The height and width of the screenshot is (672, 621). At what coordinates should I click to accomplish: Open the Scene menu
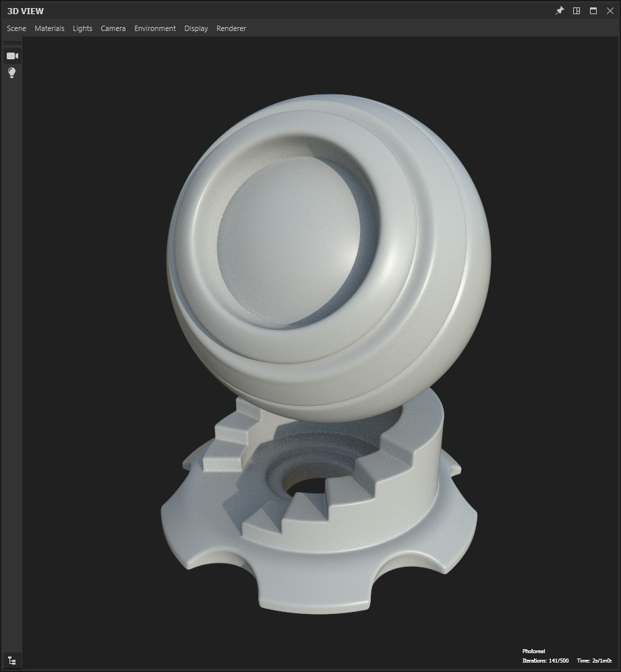click(16, 28)
